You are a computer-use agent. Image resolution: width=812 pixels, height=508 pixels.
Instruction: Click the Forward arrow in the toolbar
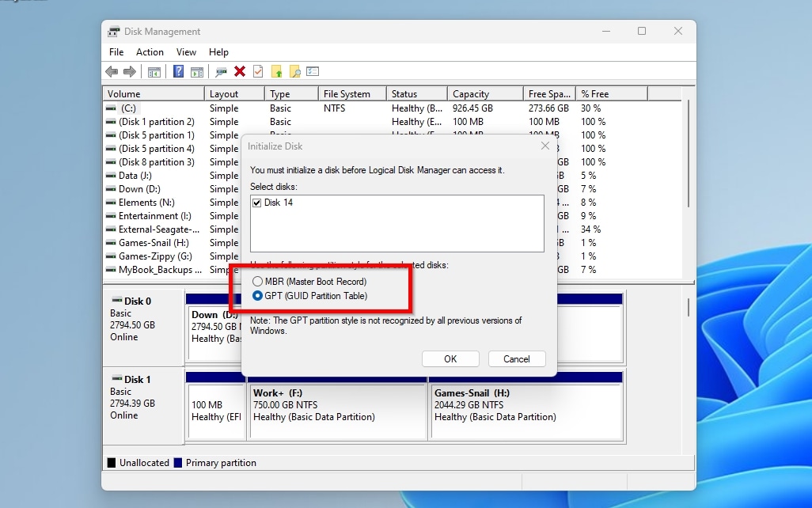[x=130, y=71]
